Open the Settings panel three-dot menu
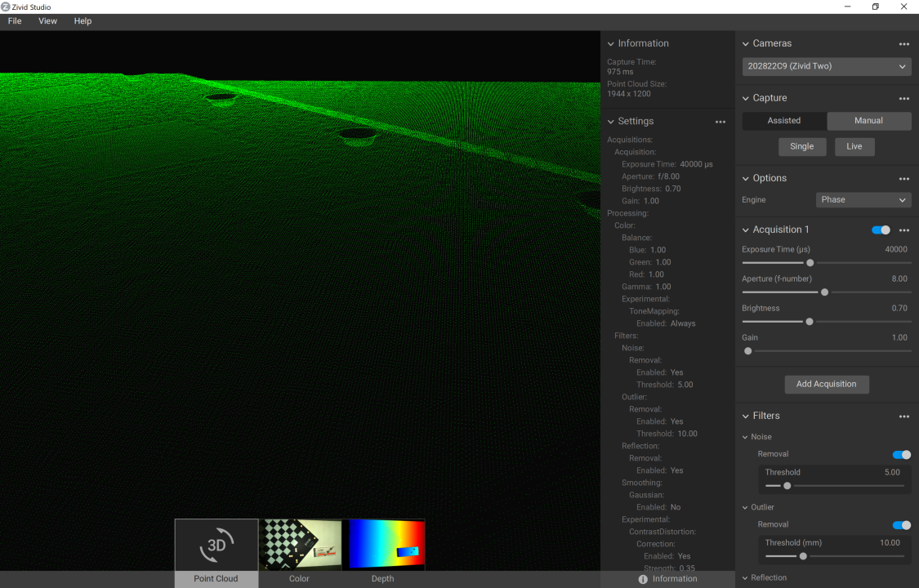 720,122
